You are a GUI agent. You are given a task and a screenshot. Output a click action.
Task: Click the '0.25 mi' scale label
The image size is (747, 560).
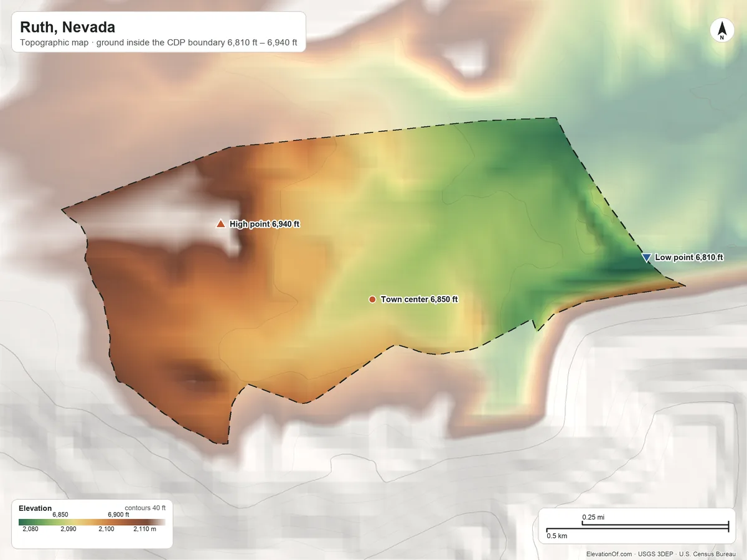pyautogui.click(x=593, y=517)
